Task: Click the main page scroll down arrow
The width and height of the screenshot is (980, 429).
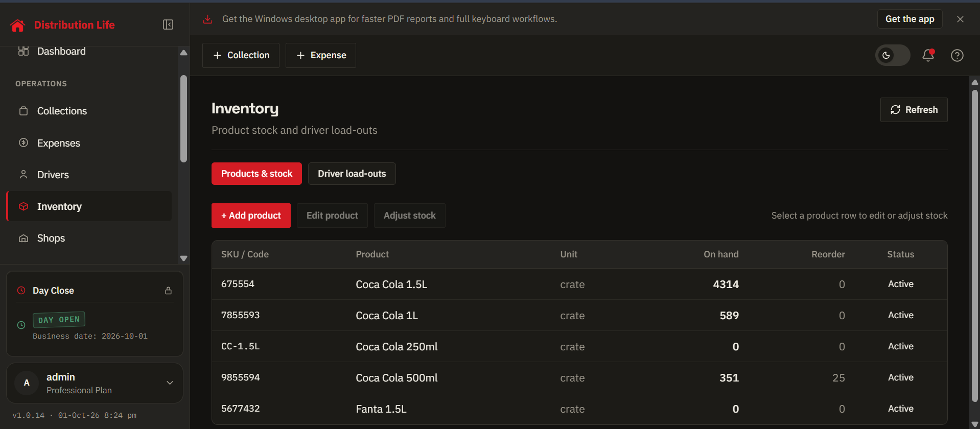Action: coord(974,424)
